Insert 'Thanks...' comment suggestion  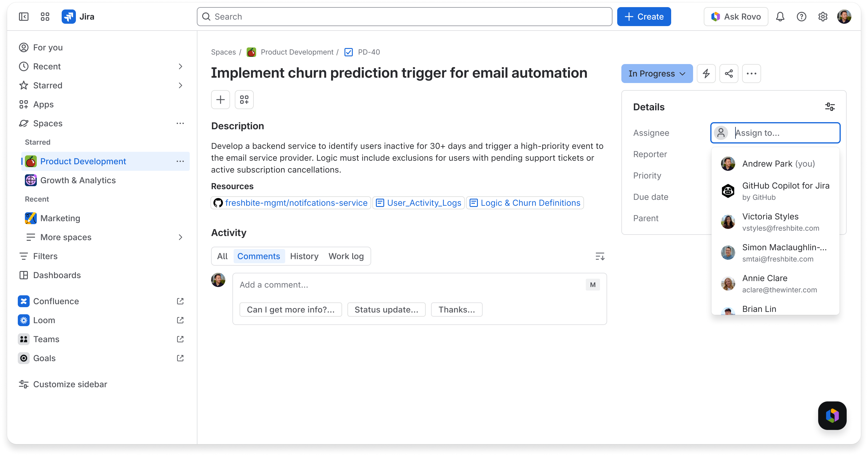tap(457, 310)
